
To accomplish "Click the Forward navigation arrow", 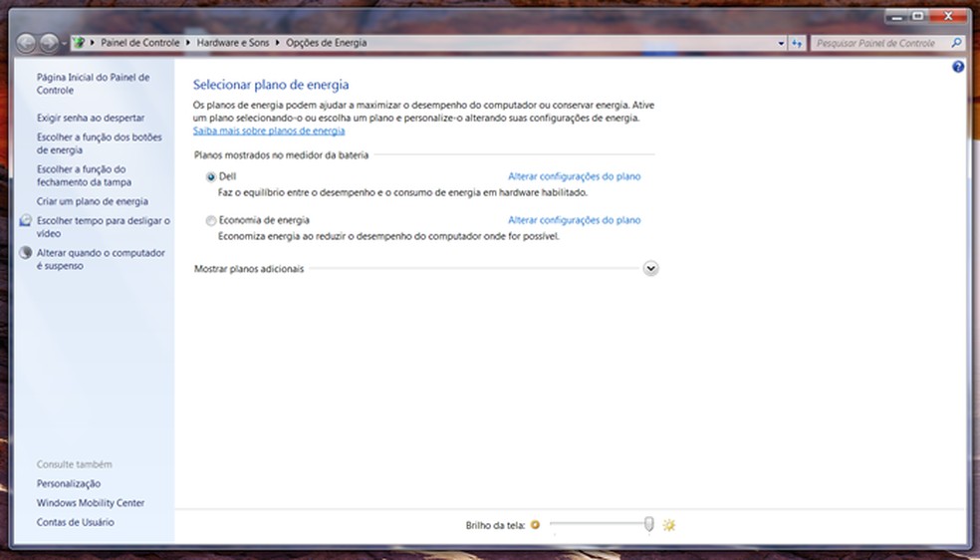I will tap(49, 43).
